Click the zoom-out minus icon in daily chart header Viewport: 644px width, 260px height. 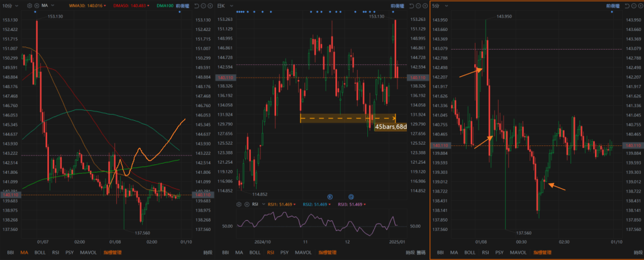click(418, 6)
